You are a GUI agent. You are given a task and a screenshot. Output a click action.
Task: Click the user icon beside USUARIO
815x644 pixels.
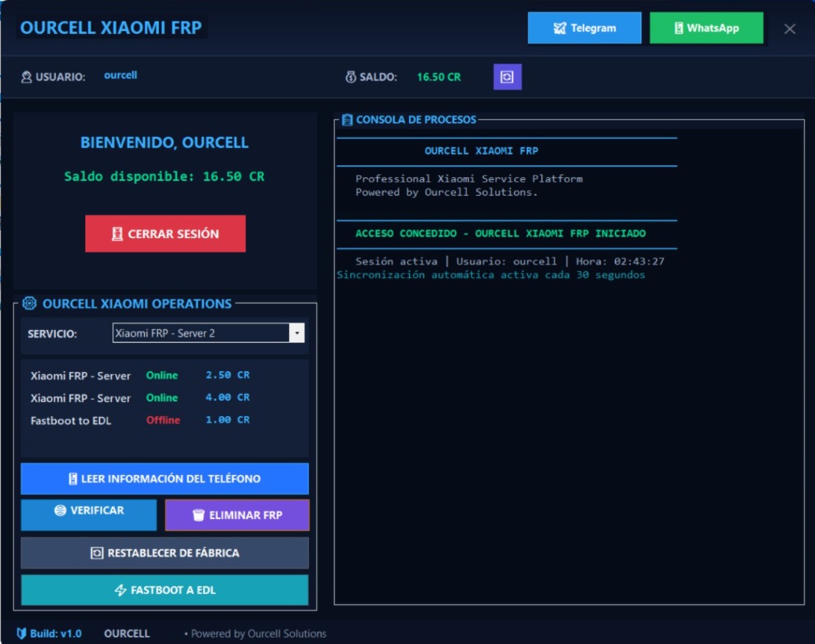(26, 77)
